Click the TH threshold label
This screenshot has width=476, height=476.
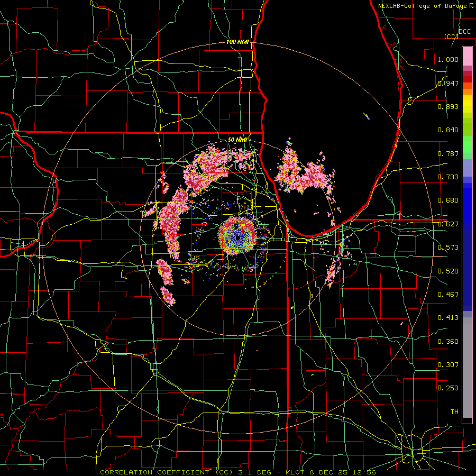pyautogui.click(x=454, y=412)
